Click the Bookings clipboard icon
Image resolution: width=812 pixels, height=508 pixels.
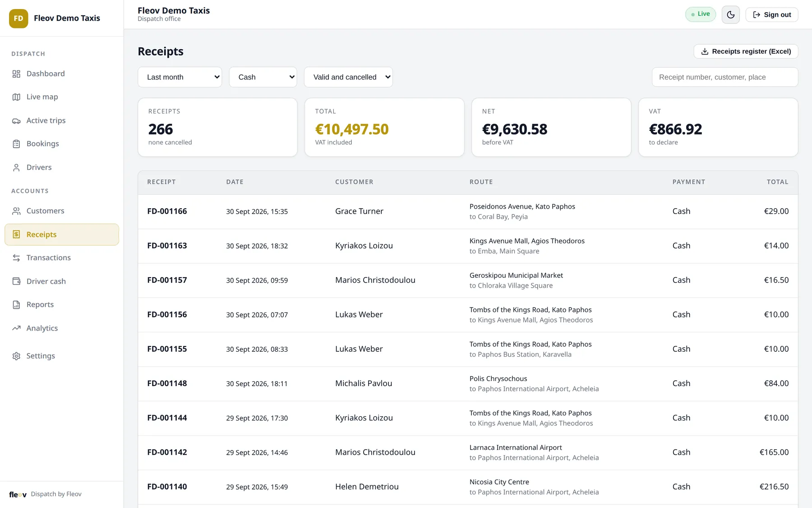16,144
